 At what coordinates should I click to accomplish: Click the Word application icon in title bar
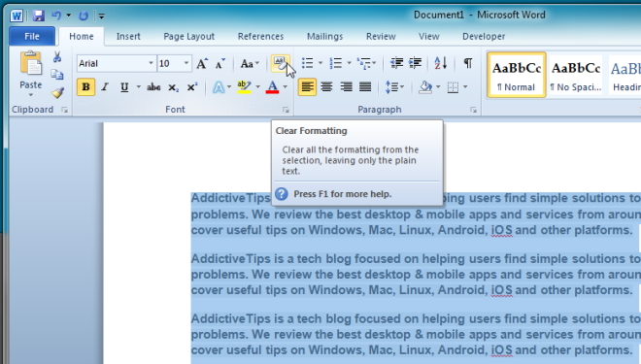pyautogui.click(x=17, y=16)
